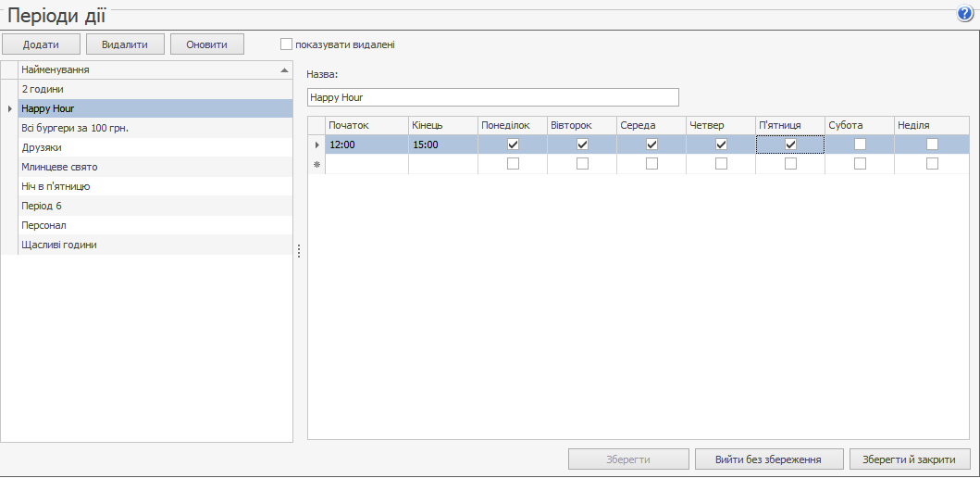The height and width of the screenshot is (478, 980).
Task: Select Ніч в п'ятницю list entry
Action: coord(55,186)
